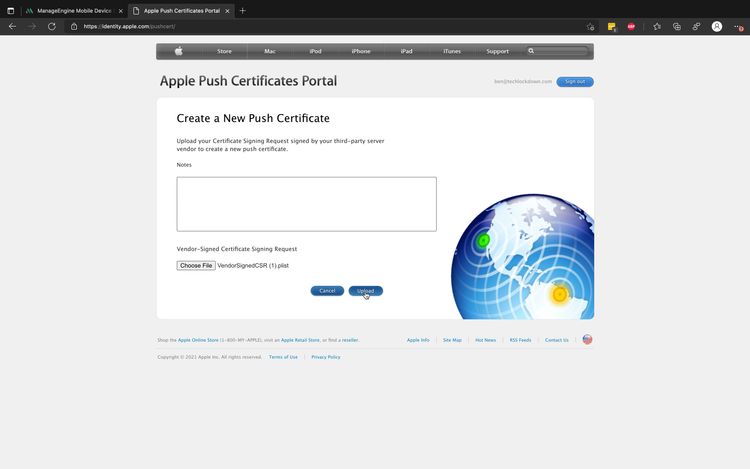
Task: Open the Collections panel
Action: pos(677,27)
